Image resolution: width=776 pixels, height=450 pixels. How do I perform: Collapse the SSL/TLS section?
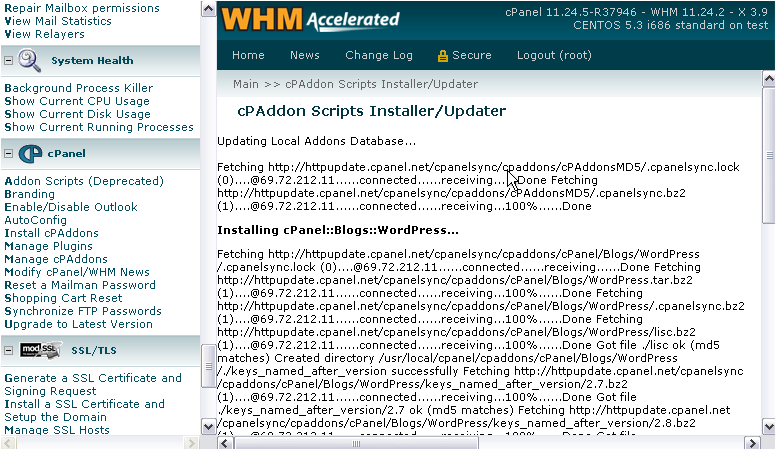click(x=8, y=350)
